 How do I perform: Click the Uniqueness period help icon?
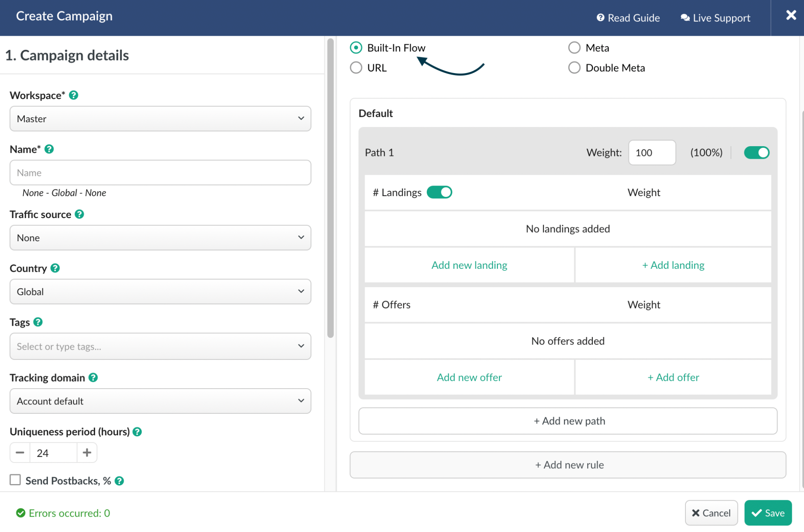pos(137,432)
